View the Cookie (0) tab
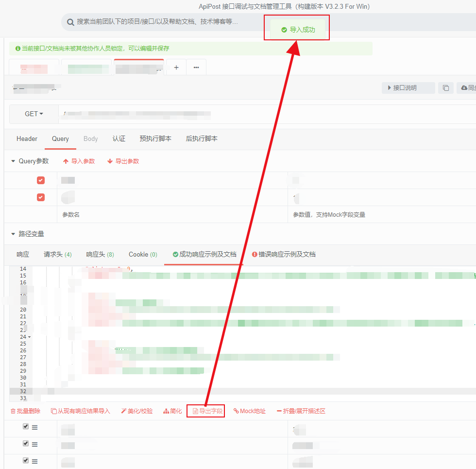Screen dimensions: 476x469 [x=143, y=255]
